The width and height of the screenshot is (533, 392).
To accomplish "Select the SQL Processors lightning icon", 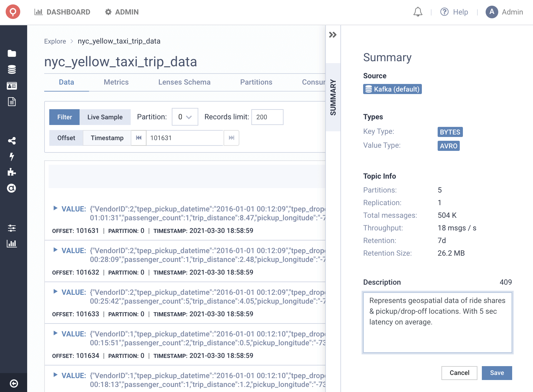I will coord(12,157).
